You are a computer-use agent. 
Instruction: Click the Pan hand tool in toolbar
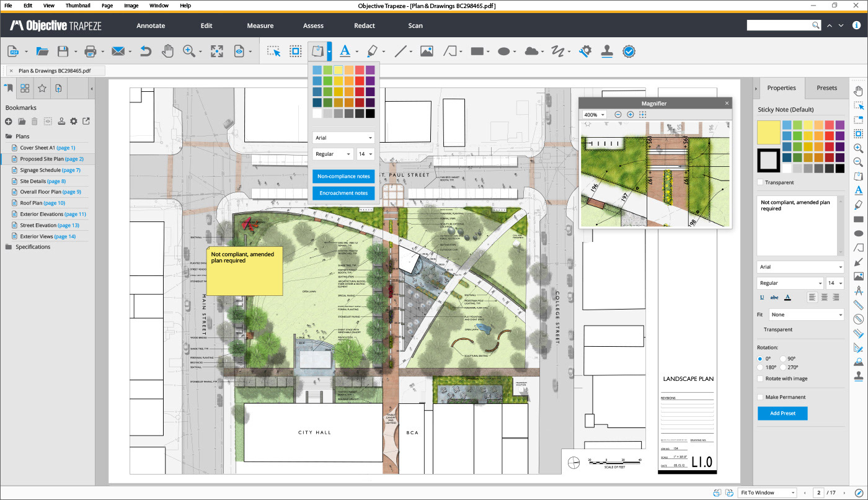click(167, 51)
